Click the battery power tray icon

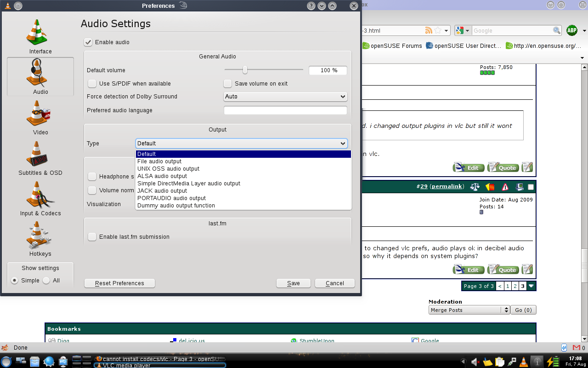(x=553, y=362)
